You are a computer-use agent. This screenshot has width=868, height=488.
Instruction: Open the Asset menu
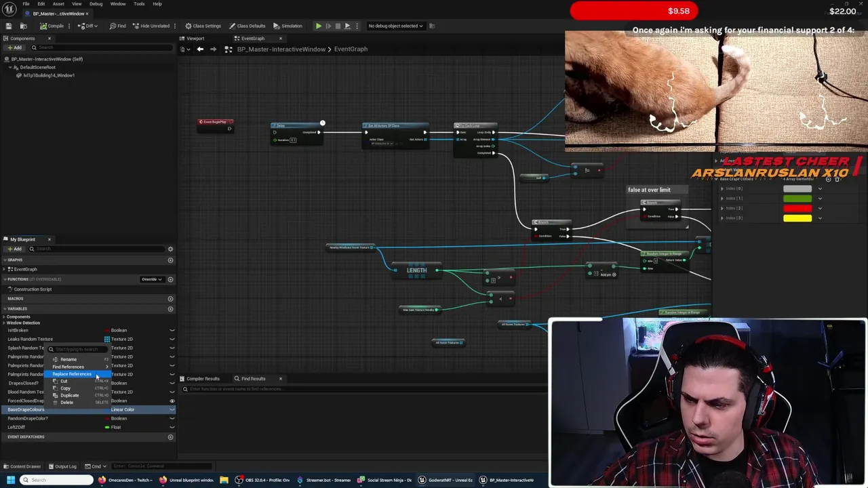point(58,4)
